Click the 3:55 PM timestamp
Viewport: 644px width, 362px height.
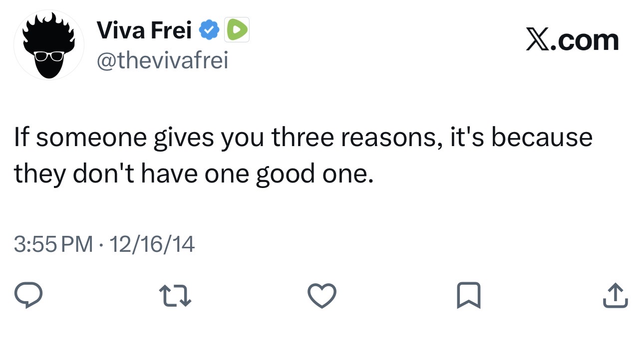click(x=53, y=244)
